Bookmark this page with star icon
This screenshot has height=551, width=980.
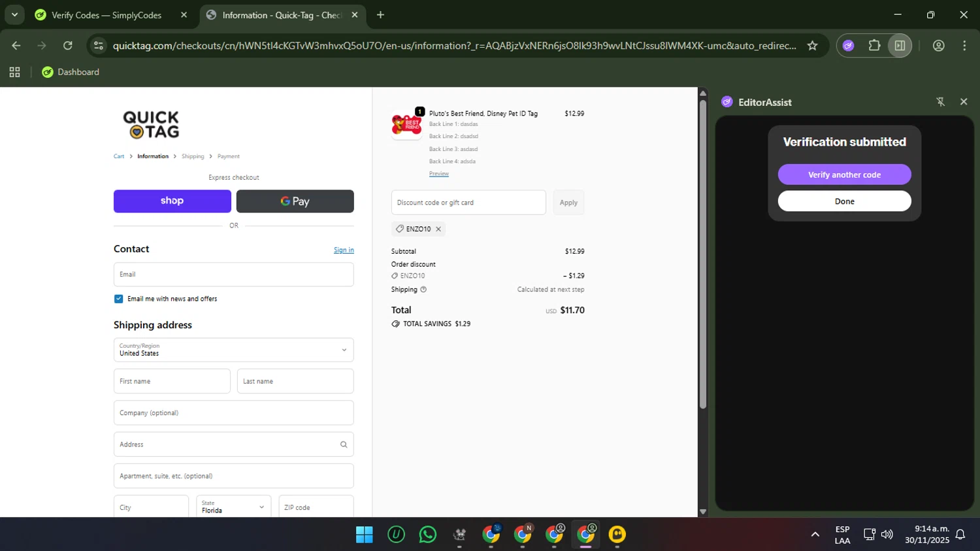812,46
